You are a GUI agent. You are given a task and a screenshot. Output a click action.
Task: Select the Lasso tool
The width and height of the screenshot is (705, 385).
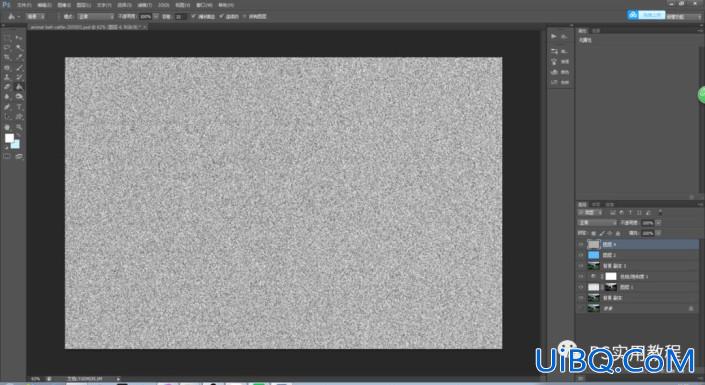click(7, 47)
